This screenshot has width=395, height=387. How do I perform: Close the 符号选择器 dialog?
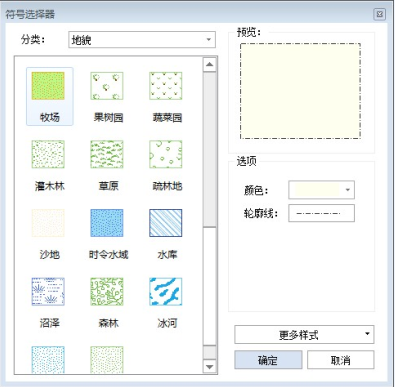pos(380,14)
